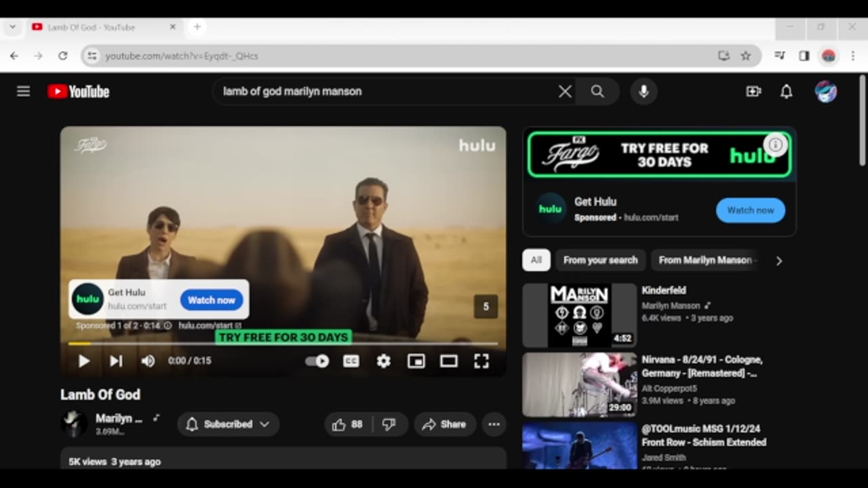Open the tab search dropdown arrow
868x488 pixels.
pyautogui.click(x=12, y=27)
